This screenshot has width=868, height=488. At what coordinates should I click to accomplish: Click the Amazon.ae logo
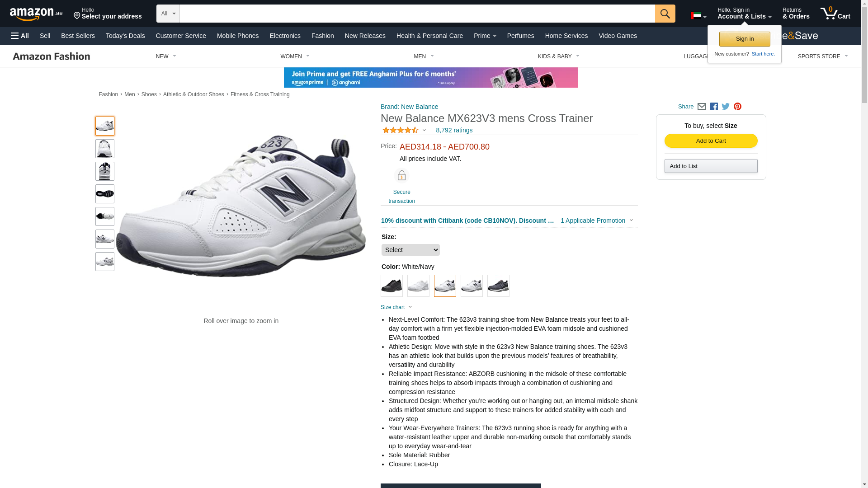[x=36, y=14]
